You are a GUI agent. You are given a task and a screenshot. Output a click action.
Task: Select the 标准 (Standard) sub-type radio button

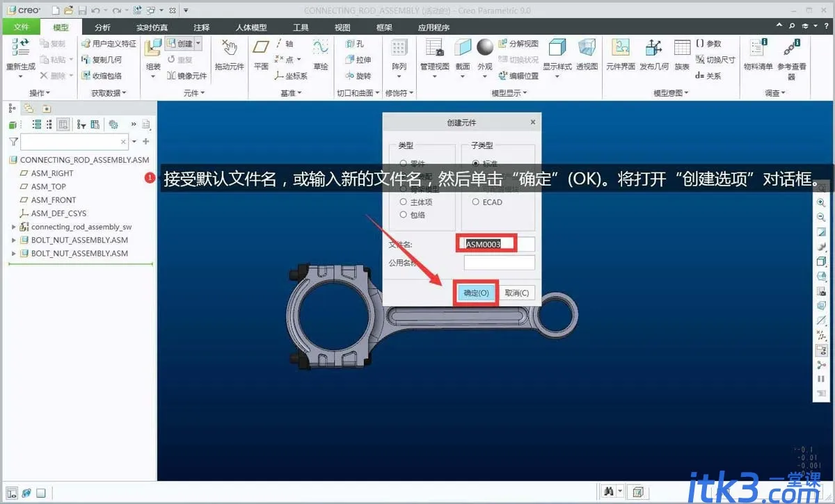coord(476,163)
